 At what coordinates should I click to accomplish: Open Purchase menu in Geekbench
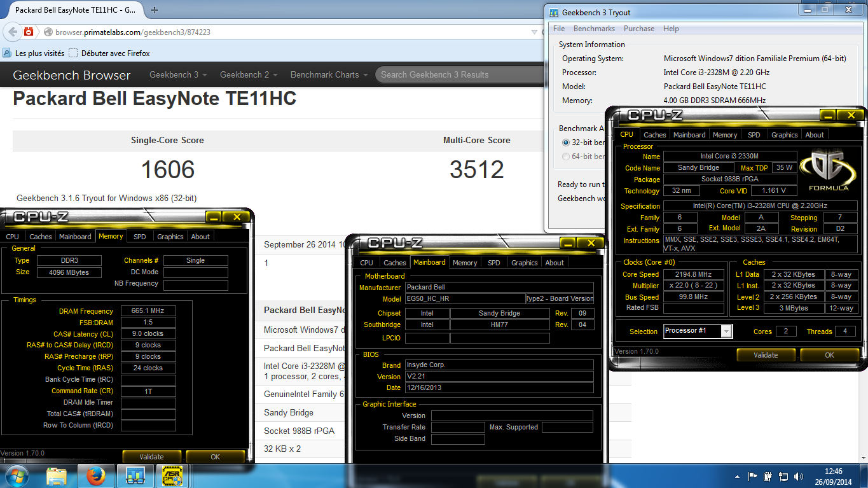pyautogui.click(x=639, y=29)
